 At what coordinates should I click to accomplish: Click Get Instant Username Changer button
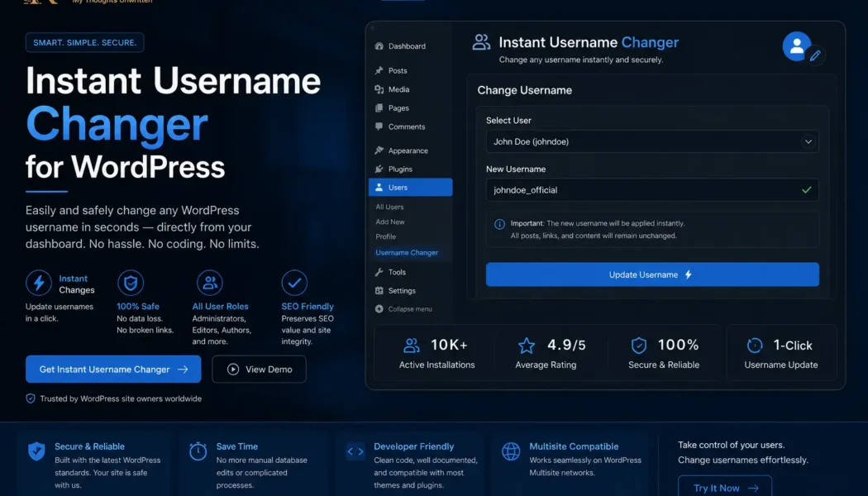[113, 370]
